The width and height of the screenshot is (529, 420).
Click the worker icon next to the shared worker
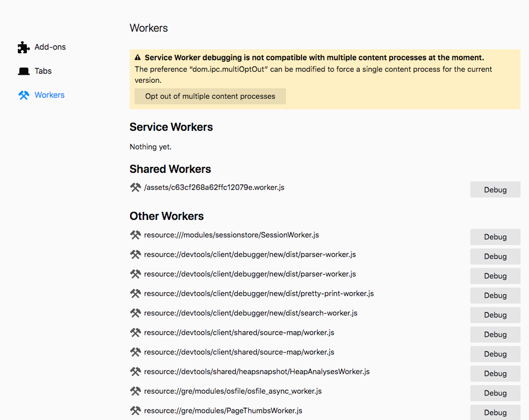coord(134,187)
